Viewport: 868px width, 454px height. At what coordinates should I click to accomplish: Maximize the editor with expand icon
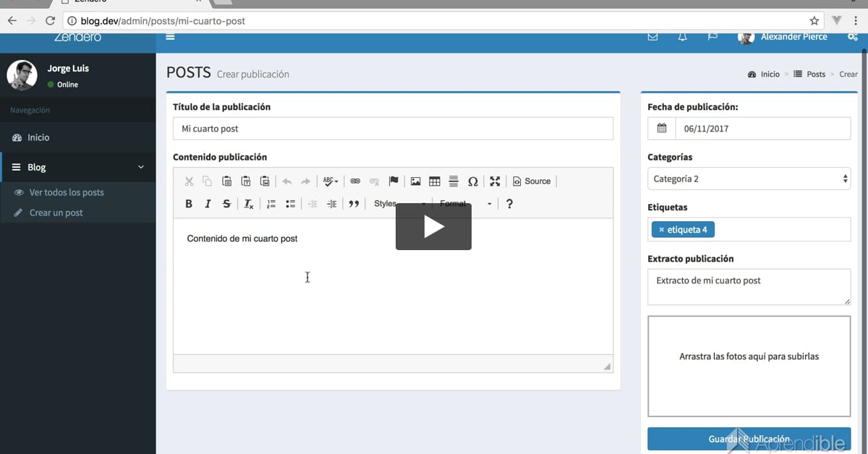click(x=495, y=181)
